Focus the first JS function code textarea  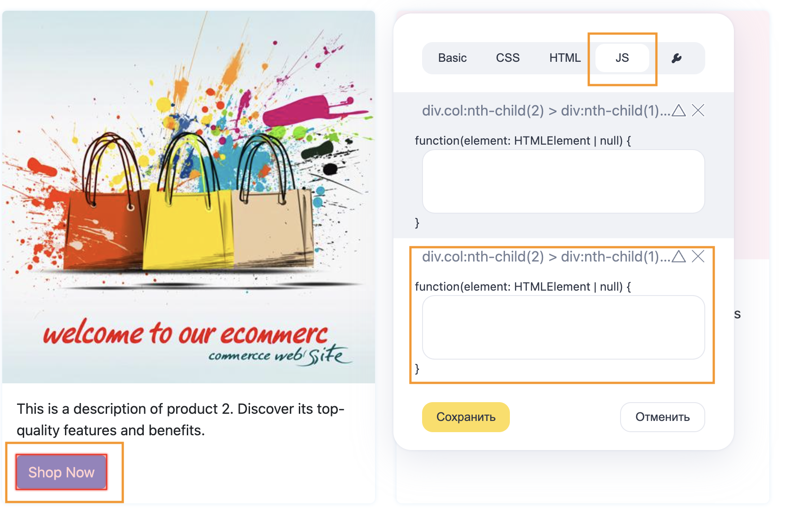(563, 181)
